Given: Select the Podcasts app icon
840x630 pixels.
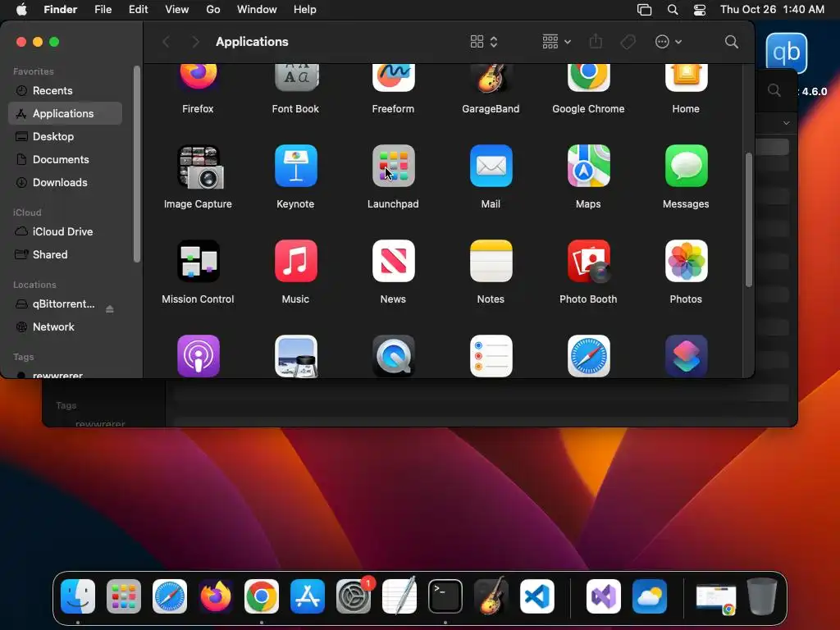Looking at the screenshot, I should click(x=199, y=356).
